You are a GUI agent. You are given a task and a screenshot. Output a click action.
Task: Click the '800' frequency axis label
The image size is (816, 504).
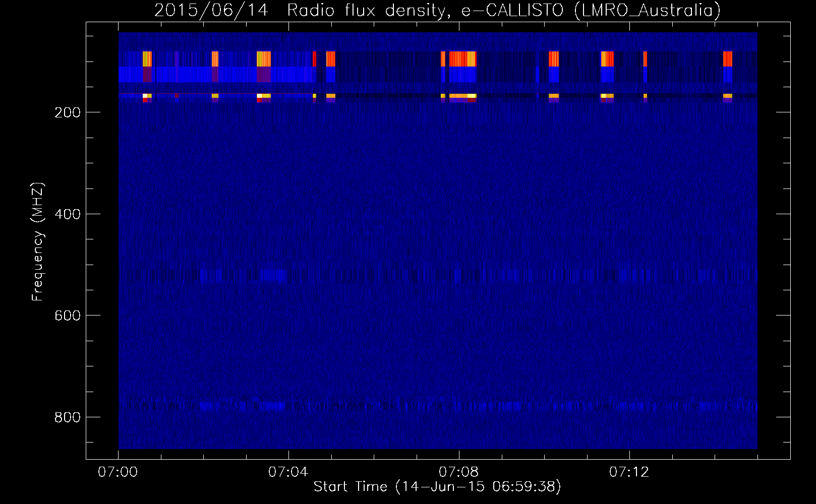68,417
